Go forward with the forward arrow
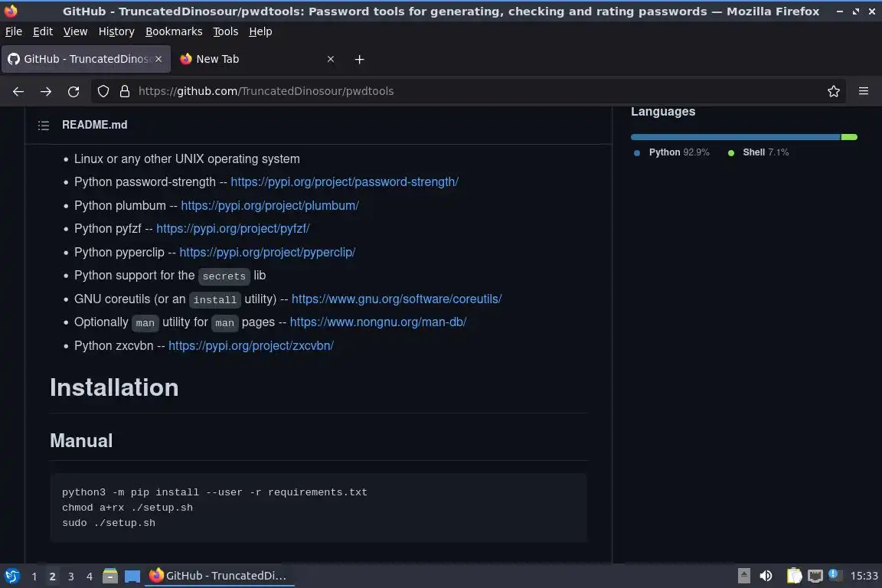The image size is (882, 588). point(46,91)
